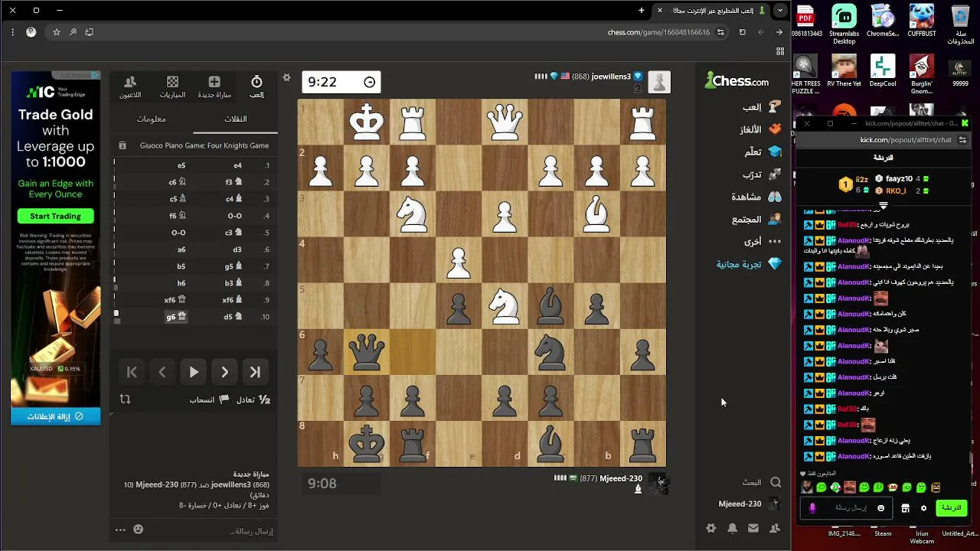Image resolution: width=980 pixels, height=551 pixels.
Task: Open Chess.com settings gear in sidebar bottom
Action: coord(711,528)
